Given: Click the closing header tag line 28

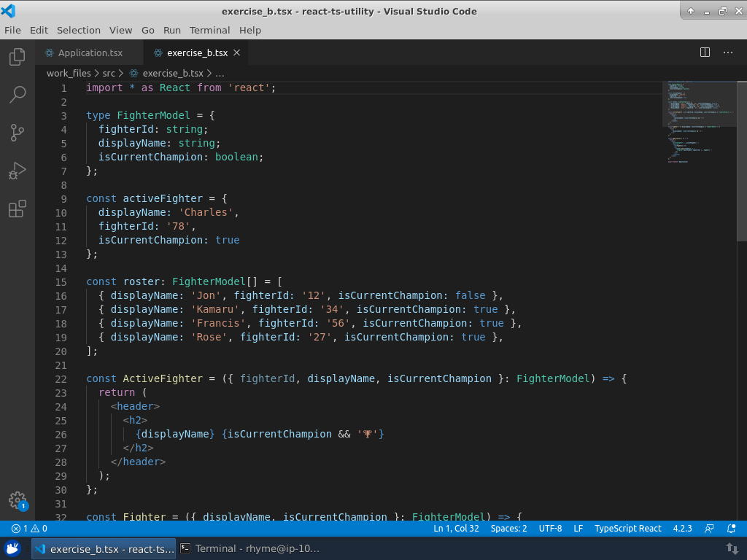Looking at the screenshot, I should (x=138, y=462).
